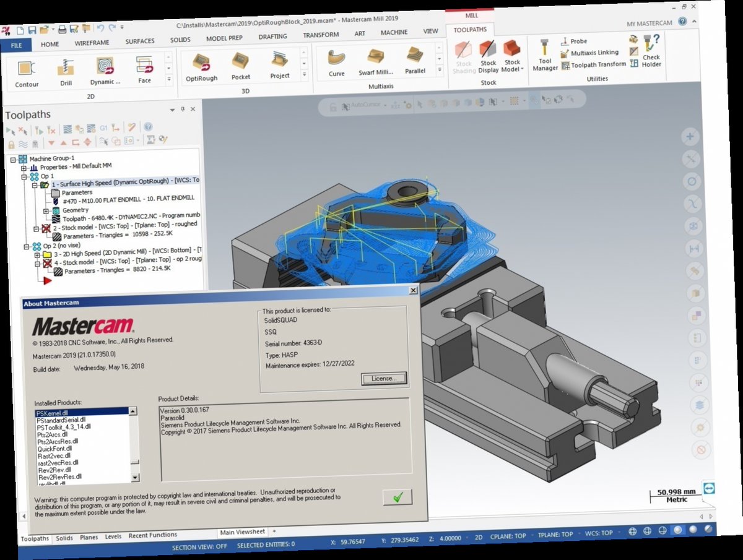Choose the OptiRough 3D toolpath
The width and height of the screenshot is (743, 560).
point(201,64)
